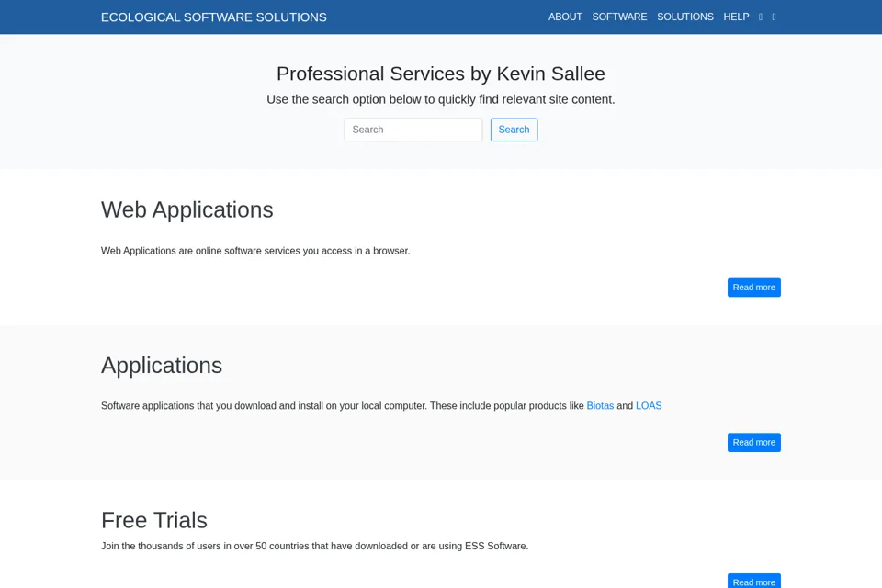Follow the Biotas link
This screenshot has height=588, width=882.
[600, 406]
